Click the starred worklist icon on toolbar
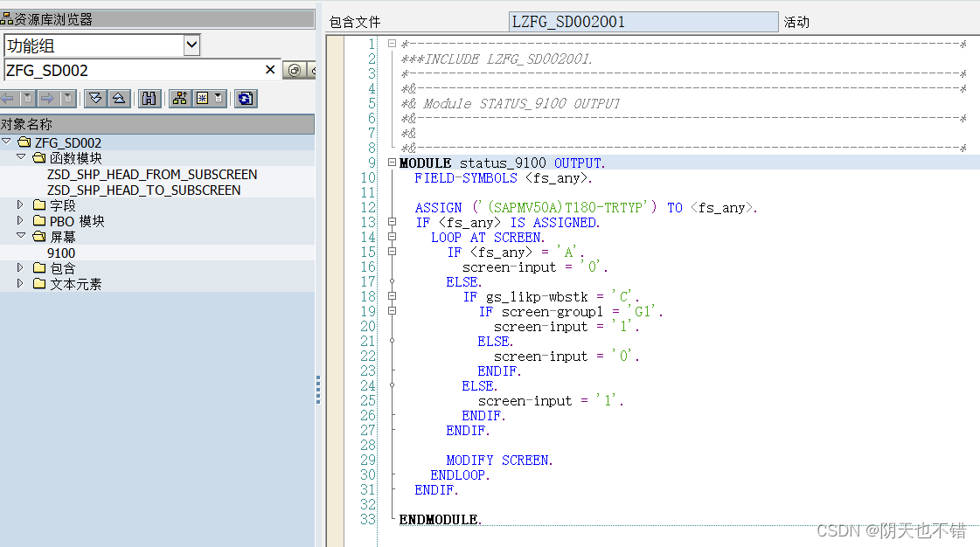This screenshot has height=547, width=980. pos(205,99)
